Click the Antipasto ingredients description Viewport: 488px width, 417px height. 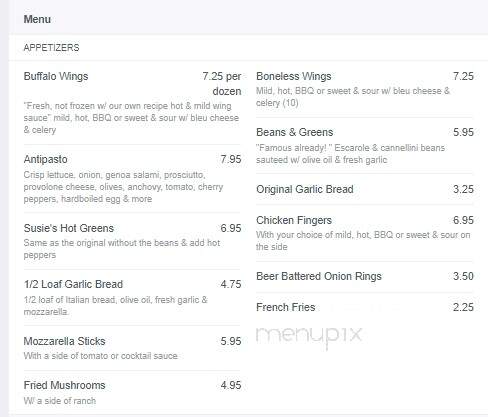tap(123, 187)
